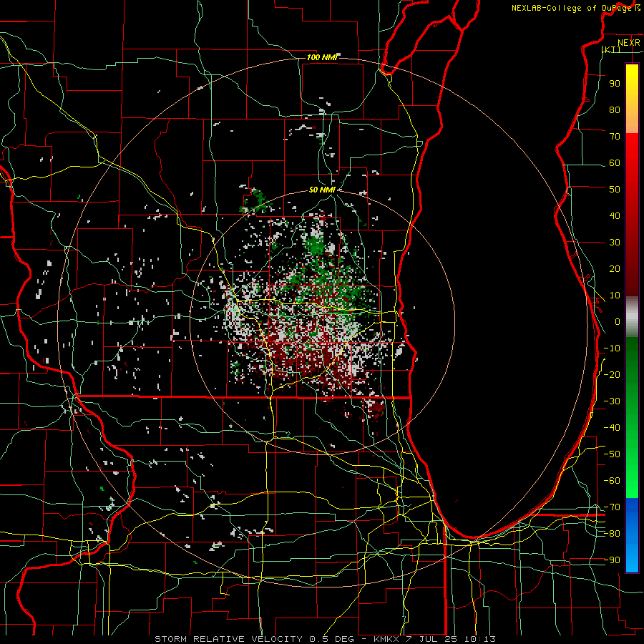Click the '-50' value on the velocity scale

[x=612, y=454]
